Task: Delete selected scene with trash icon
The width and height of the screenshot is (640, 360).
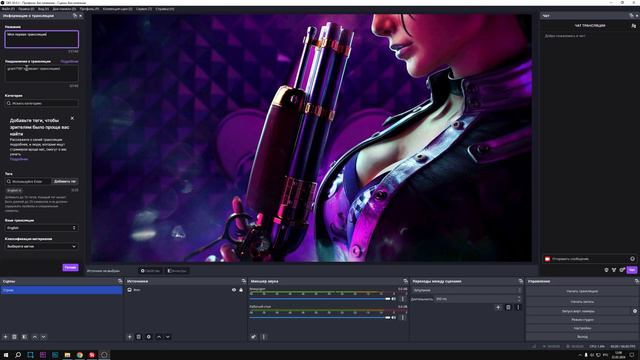Action: click(14, 337)
